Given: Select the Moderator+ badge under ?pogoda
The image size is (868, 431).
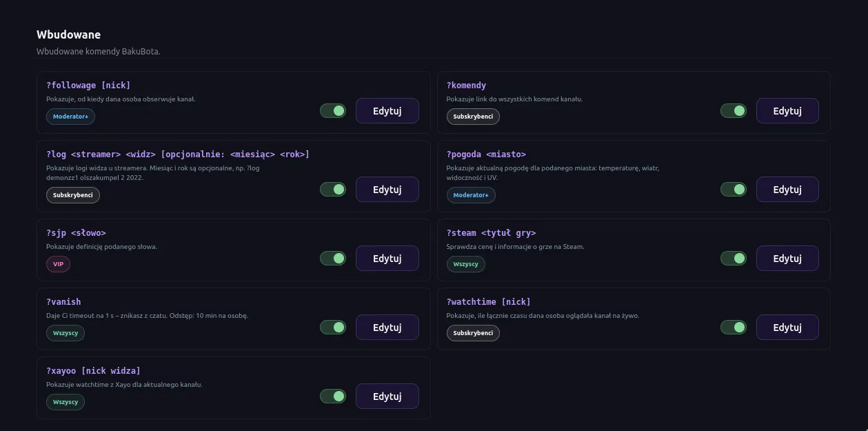Looking at the screenshot, I should point(471,195).
